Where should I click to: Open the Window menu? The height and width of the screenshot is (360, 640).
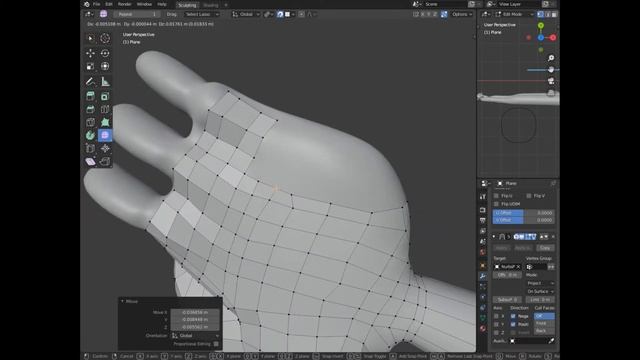144,4
